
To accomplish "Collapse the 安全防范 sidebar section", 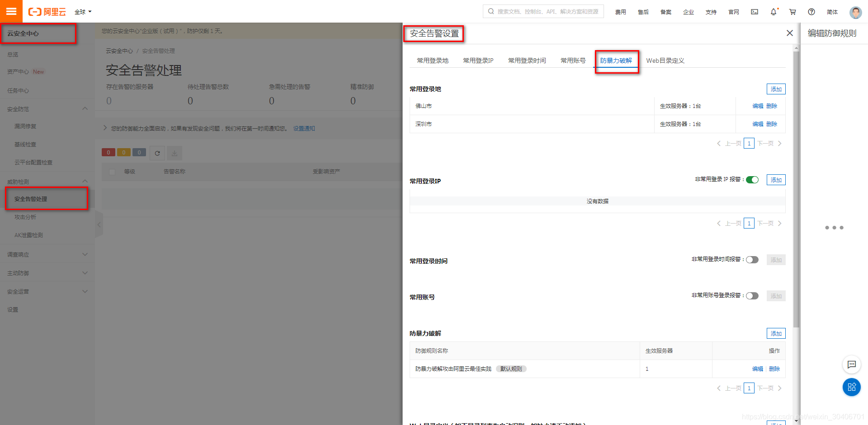I will click(85, 109).
